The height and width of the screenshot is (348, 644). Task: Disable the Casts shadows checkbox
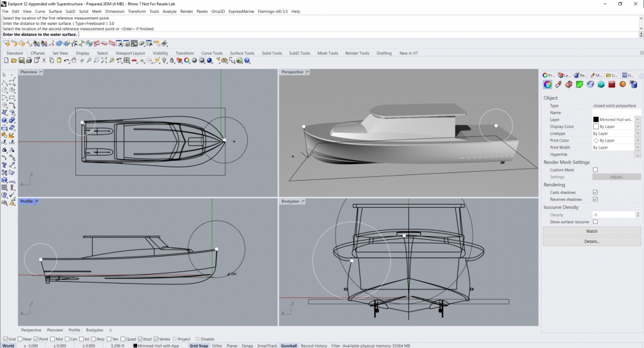point(595,192)
